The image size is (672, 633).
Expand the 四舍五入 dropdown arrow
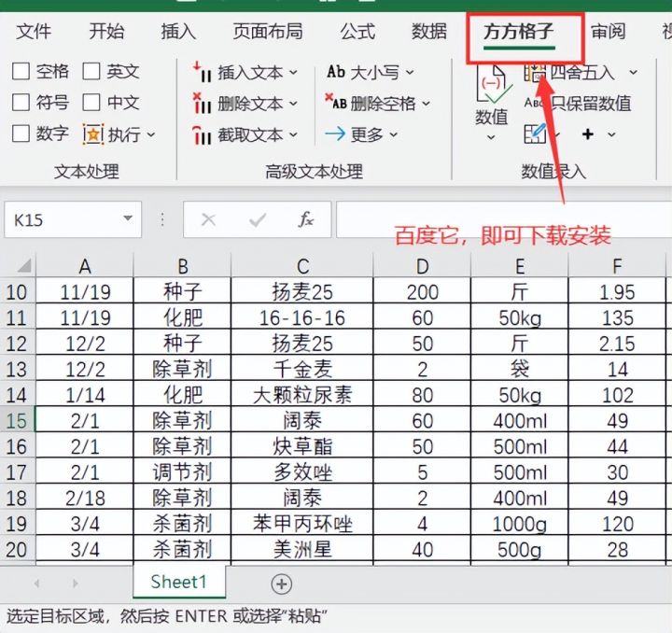633,73
